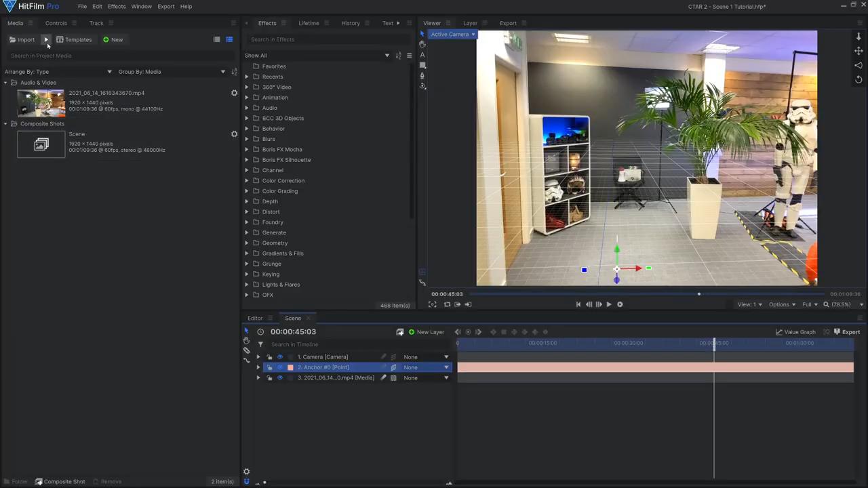The image size is (868, 488).
Task: Switch to the Editor timeline tab
Action: coord(255,318)
